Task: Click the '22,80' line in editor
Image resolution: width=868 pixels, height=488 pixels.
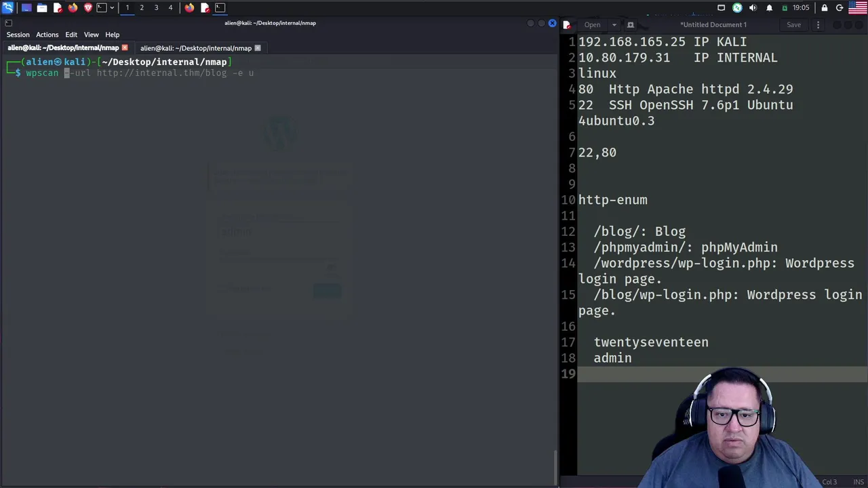Action: [597, 152]
